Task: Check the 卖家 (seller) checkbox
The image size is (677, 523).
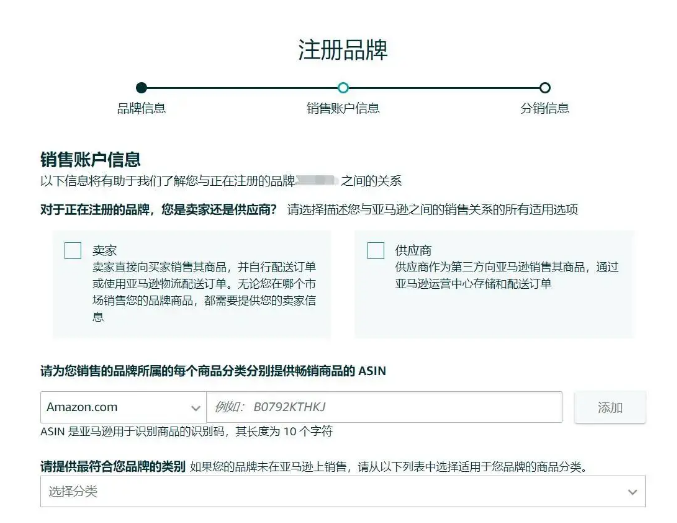Action: click(73, 250)
